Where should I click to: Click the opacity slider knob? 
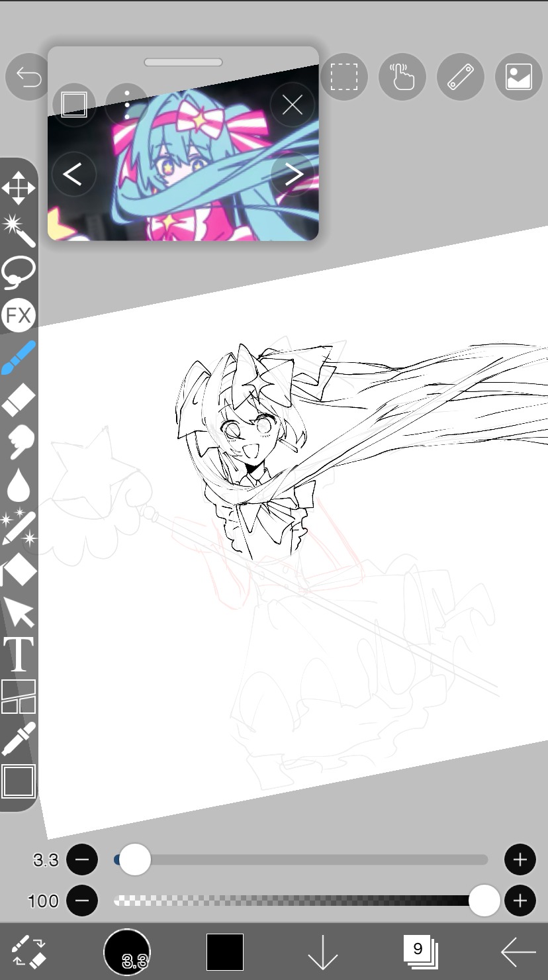pyautogui.click(x=484, y=901)
